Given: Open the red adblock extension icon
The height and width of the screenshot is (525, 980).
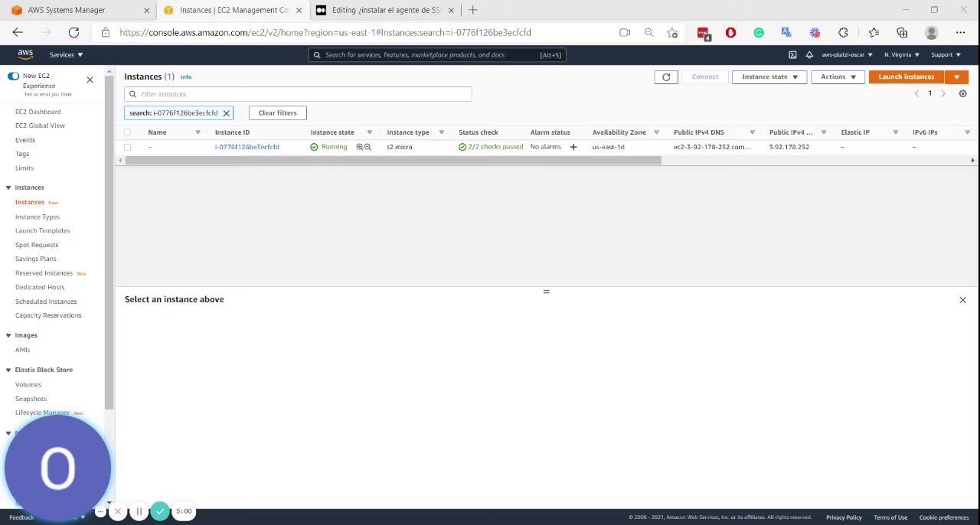Looking at the screenshot, I should click(730, 33).
